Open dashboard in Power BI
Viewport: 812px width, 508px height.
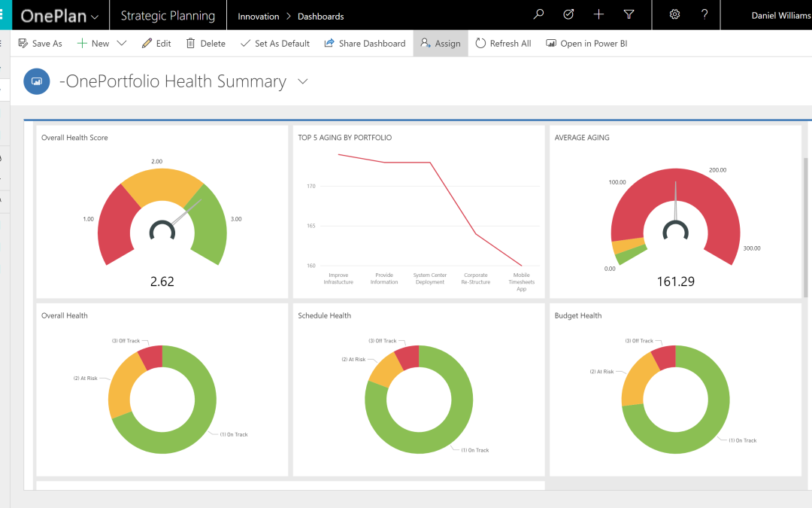pyautogui.click(x=586, y=44)
